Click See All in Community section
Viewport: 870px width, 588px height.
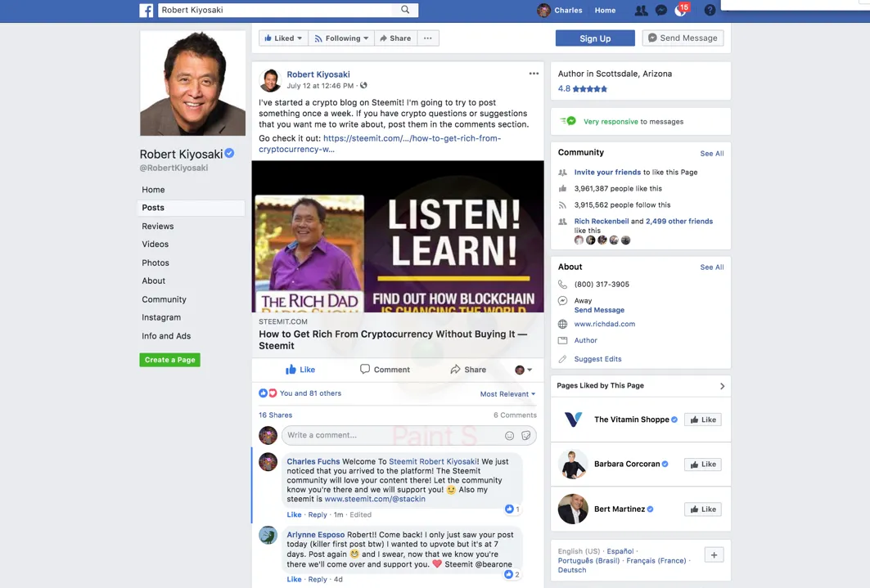(711, 154)
